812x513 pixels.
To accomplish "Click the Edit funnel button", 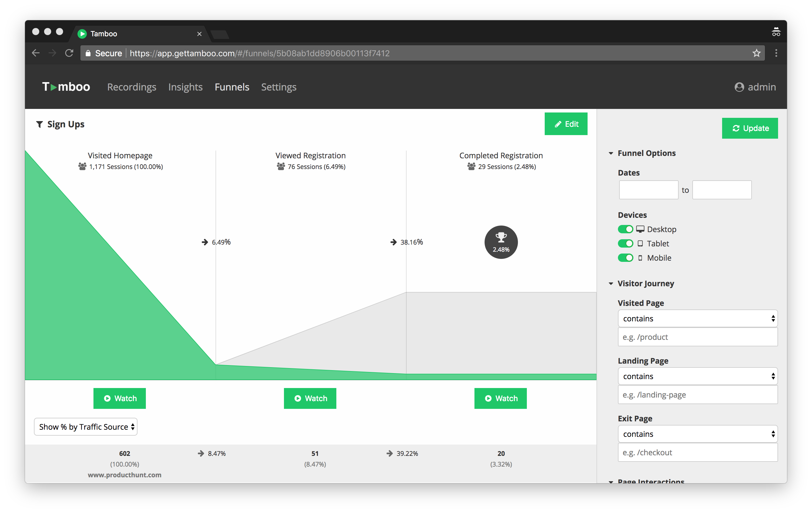I will 566,124.
